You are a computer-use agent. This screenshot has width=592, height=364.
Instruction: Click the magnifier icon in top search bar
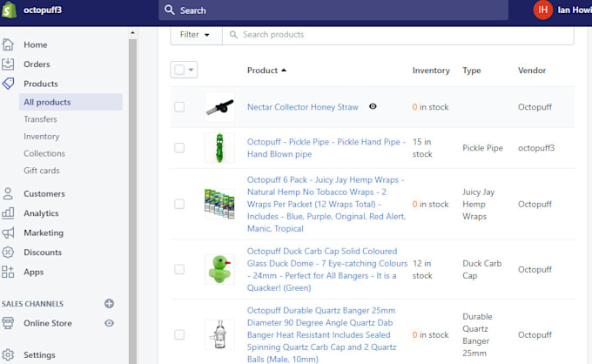170,10
